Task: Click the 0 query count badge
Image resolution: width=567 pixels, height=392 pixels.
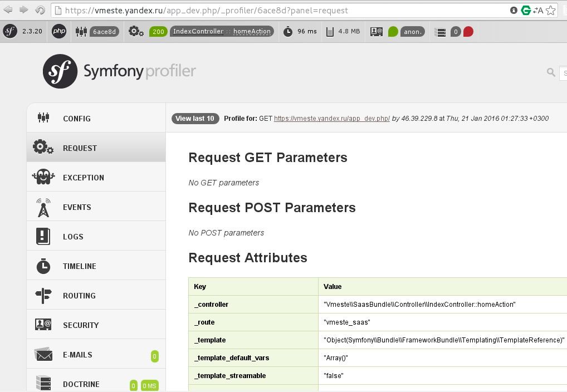Action: [x=456, y=32]
